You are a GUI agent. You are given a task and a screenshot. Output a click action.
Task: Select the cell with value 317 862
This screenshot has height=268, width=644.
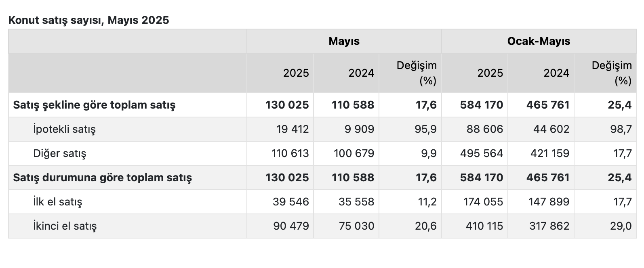point(549,226)
